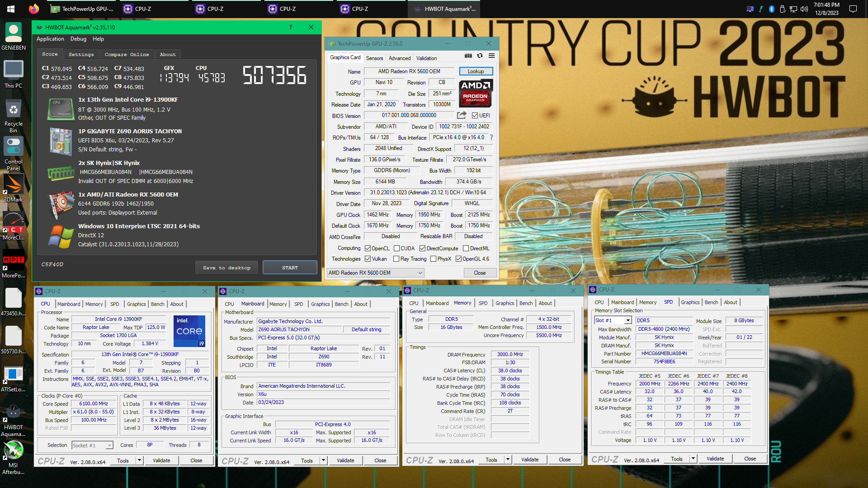Open the Slot #1 memory slot dropdown

(613, 320)
